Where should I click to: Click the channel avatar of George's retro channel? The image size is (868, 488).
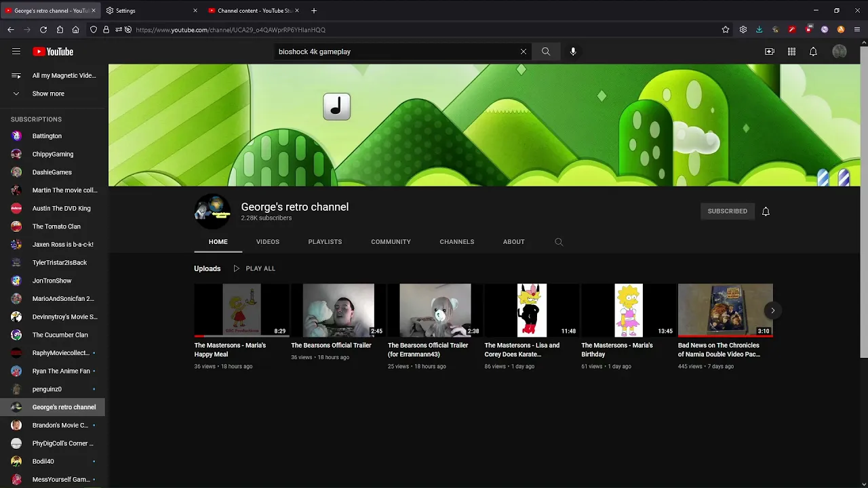pyautogui.click(x=212, y=211)
